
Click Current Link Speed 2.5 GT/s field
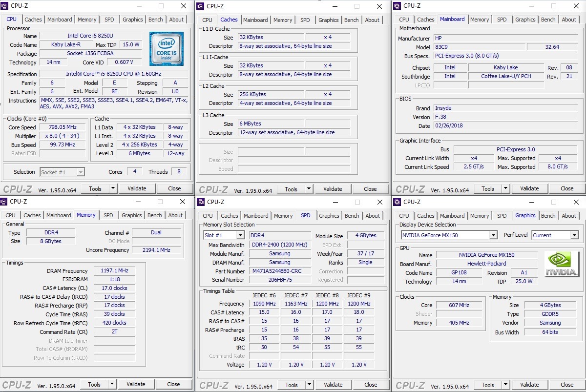coord(474,167)
